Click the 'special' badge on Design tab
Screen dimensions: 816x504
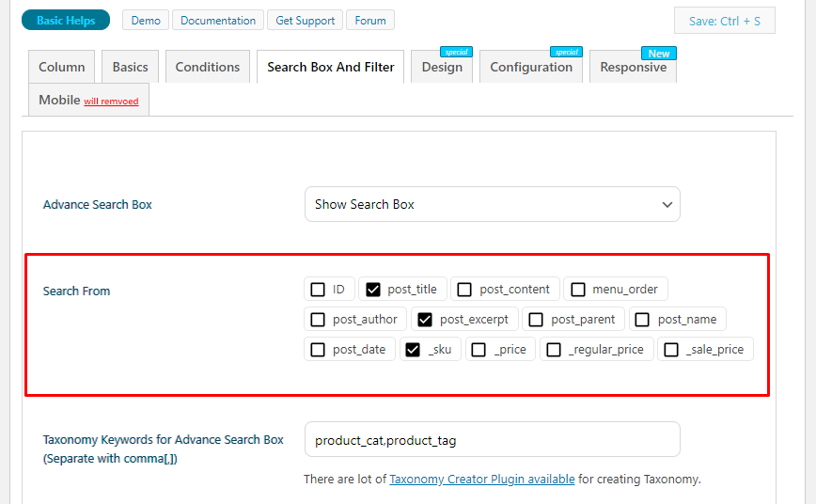point(456,52)
